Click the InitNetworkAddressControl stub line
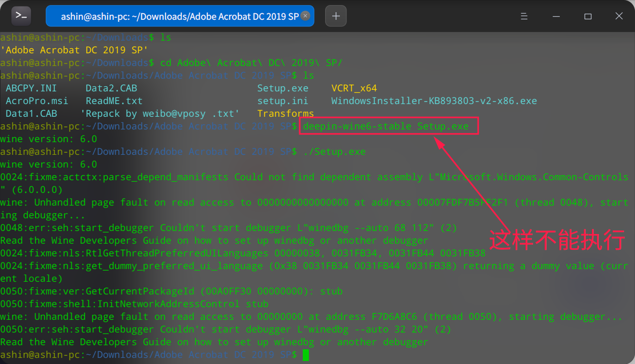Screen dimensions: 635x364 pos(134,304)
